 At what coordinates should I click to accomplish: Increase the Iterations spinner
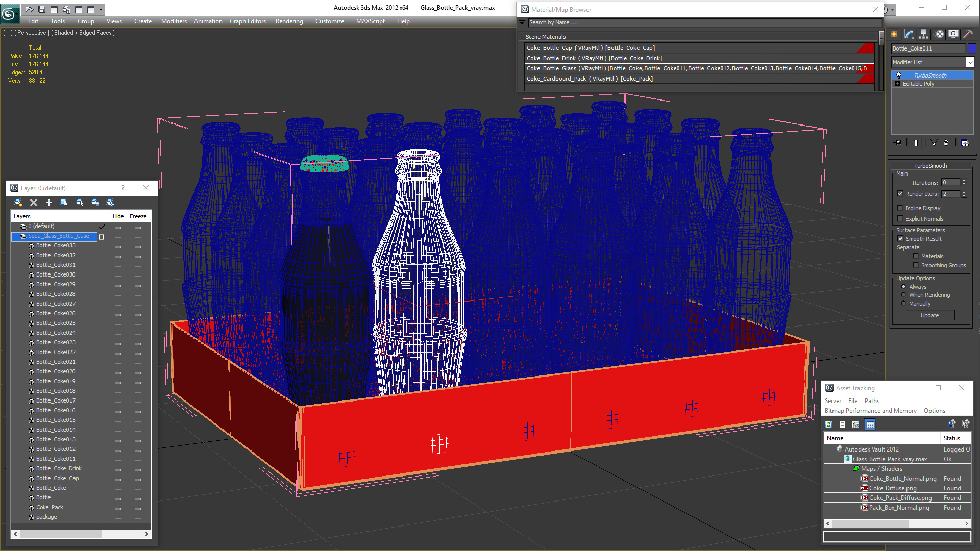[x=964, y=181]
